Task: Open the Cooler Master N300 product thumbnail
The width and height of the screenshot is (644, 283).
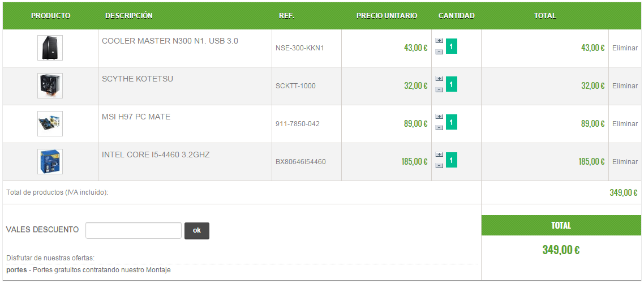Action: pyautogui.click(x=50, y=48)
